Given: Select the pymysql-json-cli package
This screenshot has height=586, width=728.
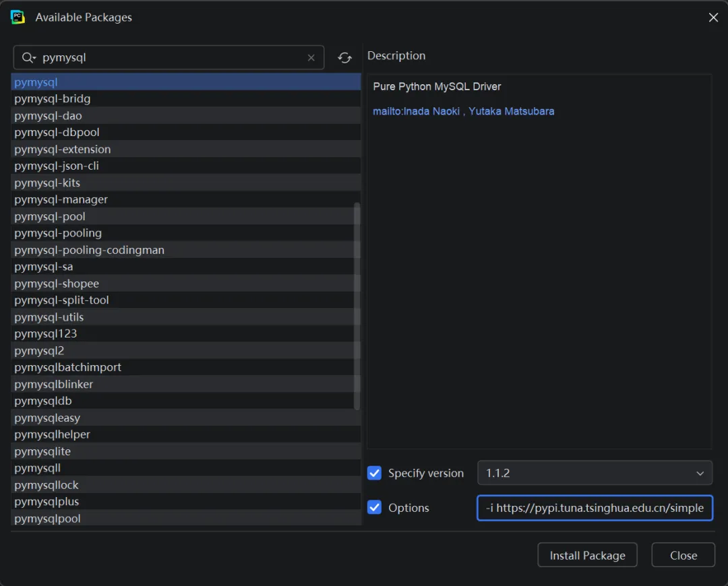Looking at the screenshot, I should coord(57,166).
